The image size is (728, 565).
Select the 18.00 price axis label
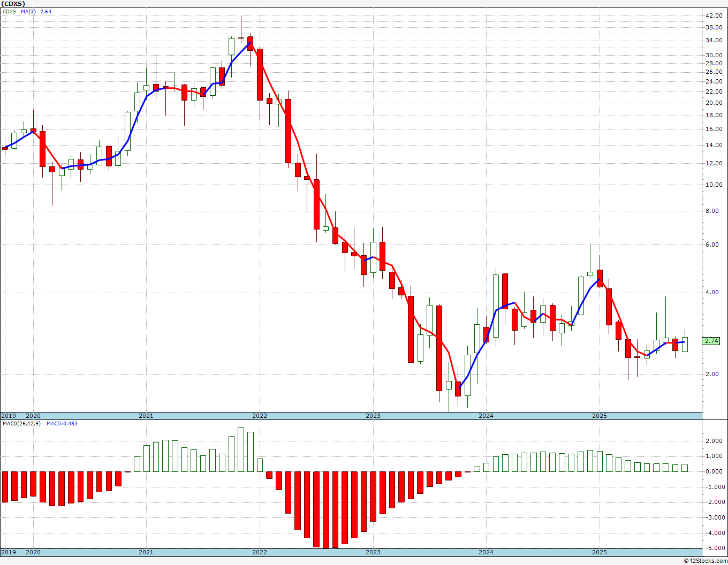[714, 115]
